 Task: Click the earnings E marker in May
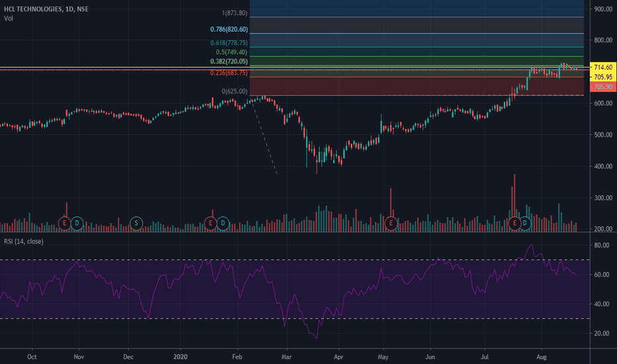click(391, 223)
